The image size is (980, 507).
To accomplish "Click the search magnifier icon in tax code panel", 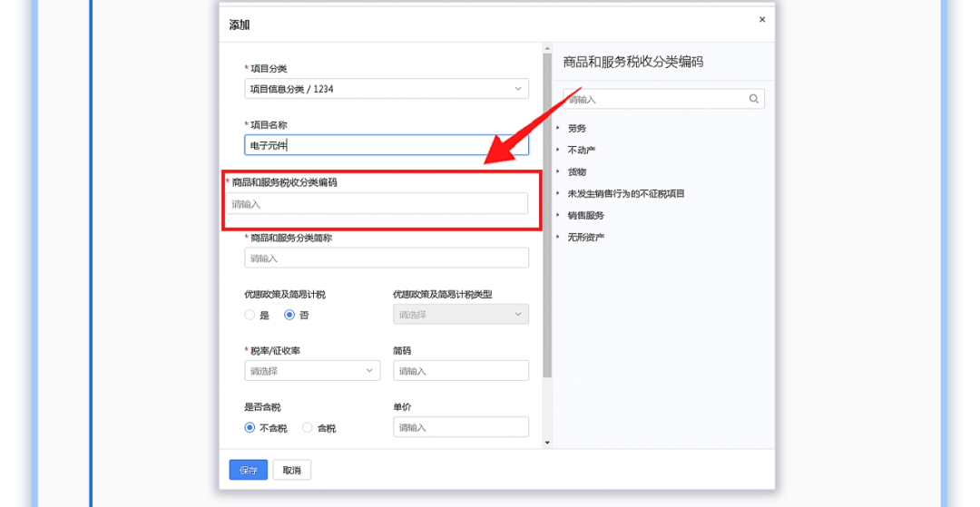I will 753,99.
